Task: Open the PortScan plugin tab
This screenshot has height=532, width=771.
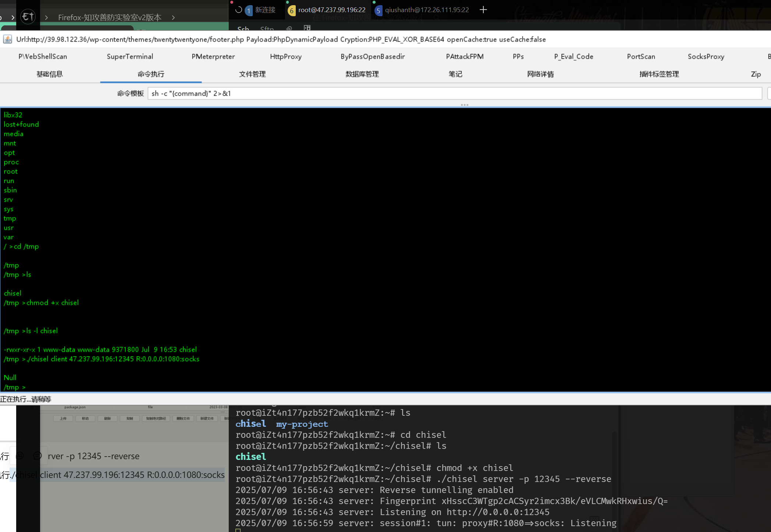Action: coord(641,56)
